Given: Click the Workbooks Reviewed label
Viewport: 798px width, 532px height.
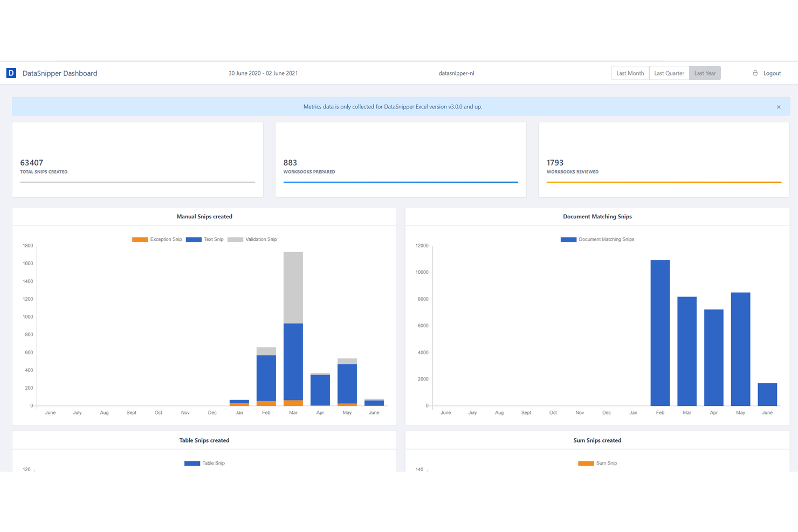Looking at the screenshot, I should tap(572, 172).
